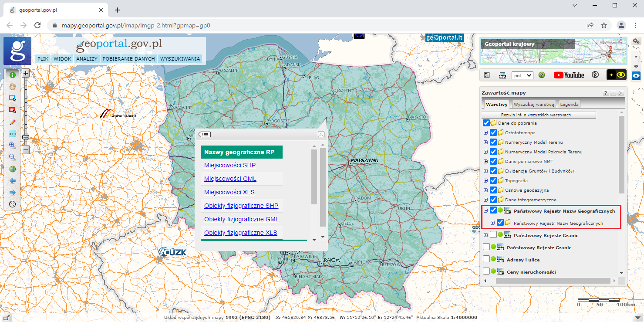Click the pencil measure/draw tool

click(13, 122)
